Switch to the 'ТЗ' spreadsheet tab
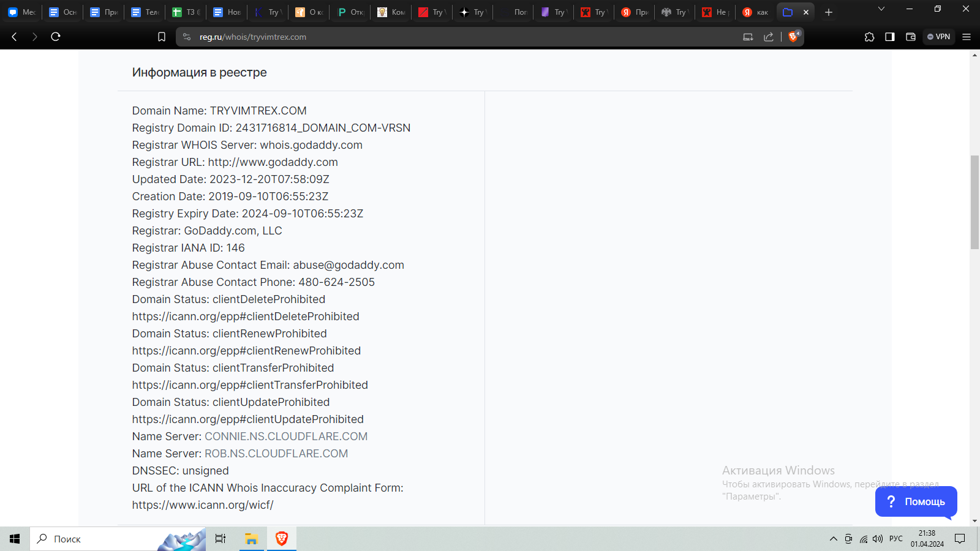Viewport: 980px width, 551px height. [x=186, y=12]
